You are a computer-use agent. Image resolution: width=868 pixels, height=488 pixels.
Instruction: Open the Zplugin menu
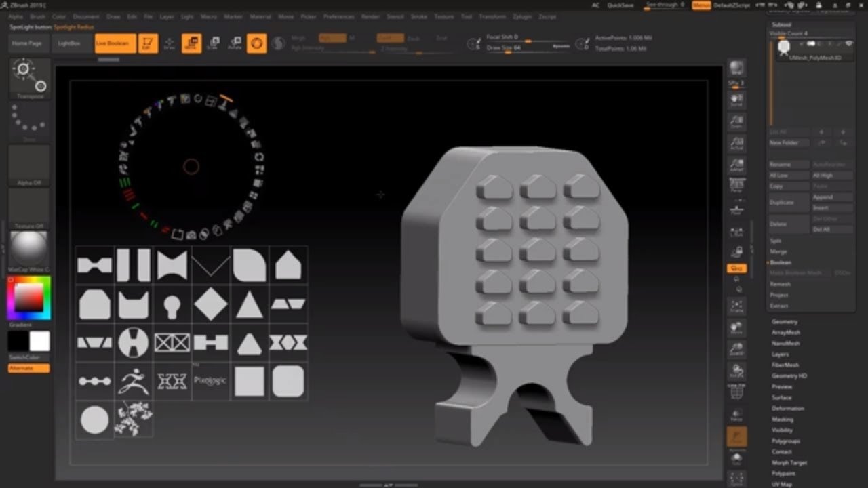(522, 16)
